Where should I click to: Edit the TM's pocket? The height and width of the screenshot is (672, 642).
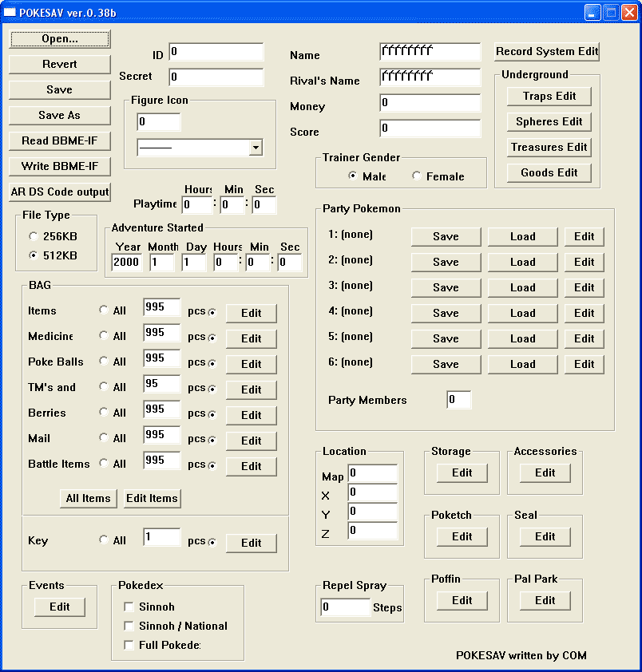(252, 390)
